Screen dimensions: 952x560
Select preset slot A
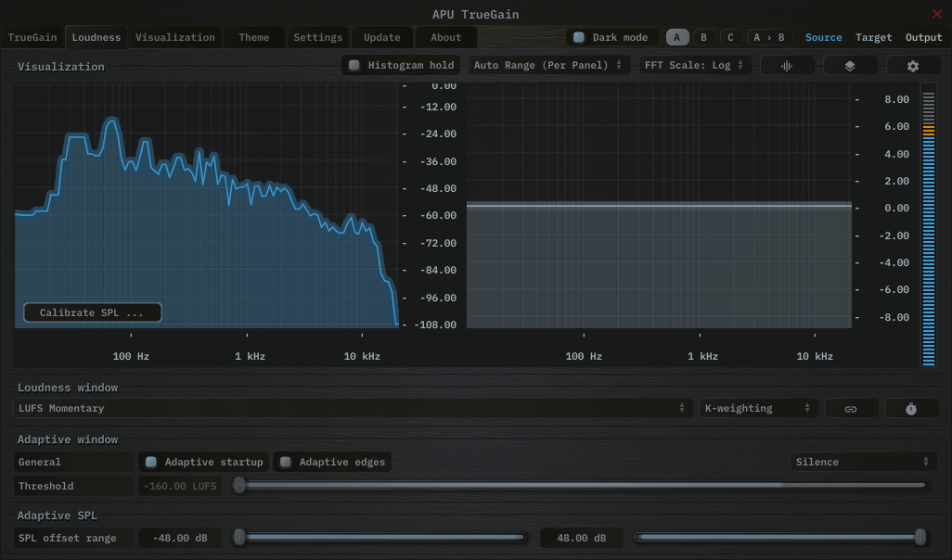coord(677,38)
